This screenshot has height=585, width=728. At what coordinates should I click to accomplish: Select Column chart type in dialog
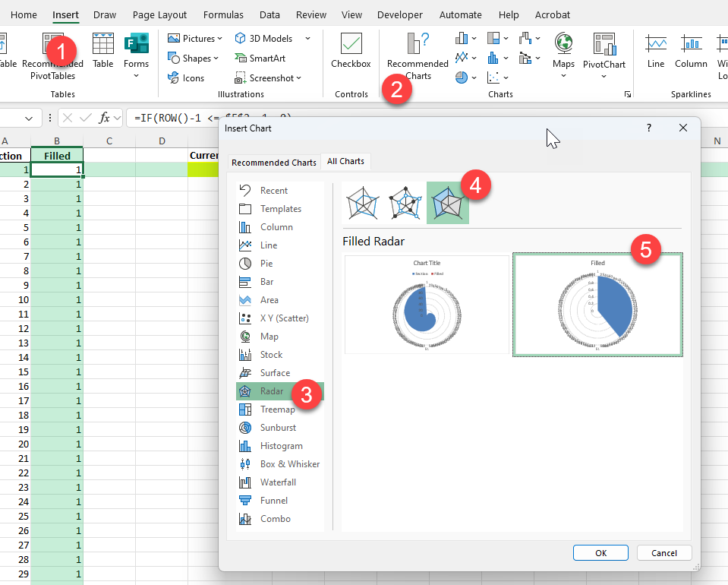coord(279,226)
